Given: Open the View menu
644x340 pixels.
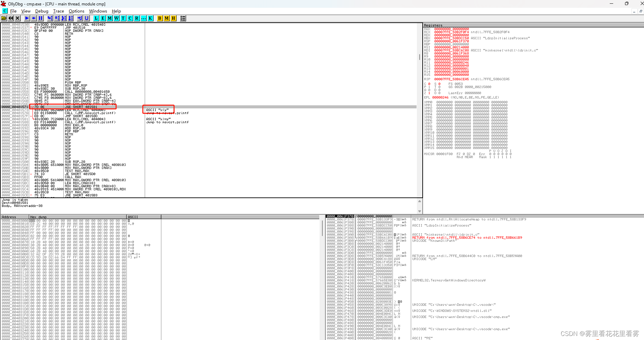Looking at the screenshot, I should tap(26, 11).
